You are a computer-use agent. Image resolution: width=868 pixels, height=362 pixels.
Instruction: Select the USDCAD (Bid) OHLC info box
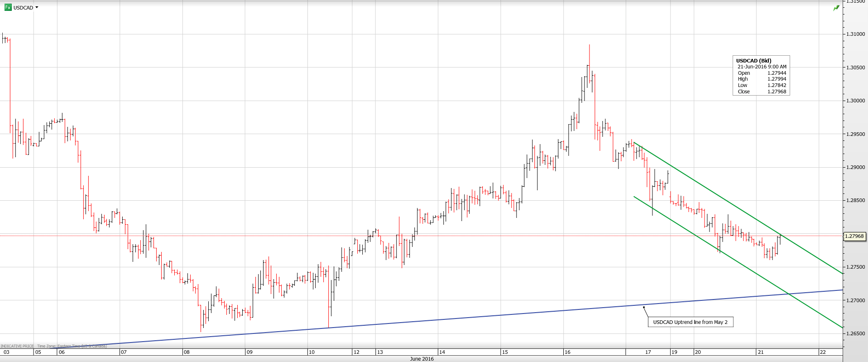761,76
